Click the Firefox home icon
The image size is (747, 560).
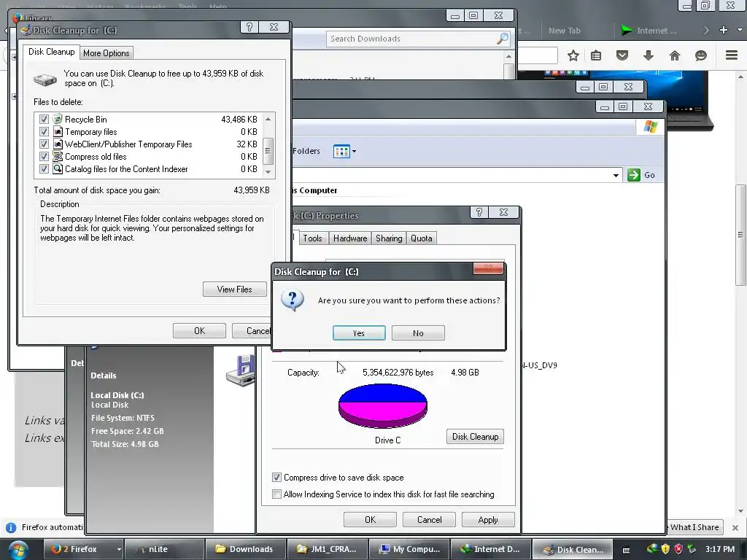tap(675, 55)
